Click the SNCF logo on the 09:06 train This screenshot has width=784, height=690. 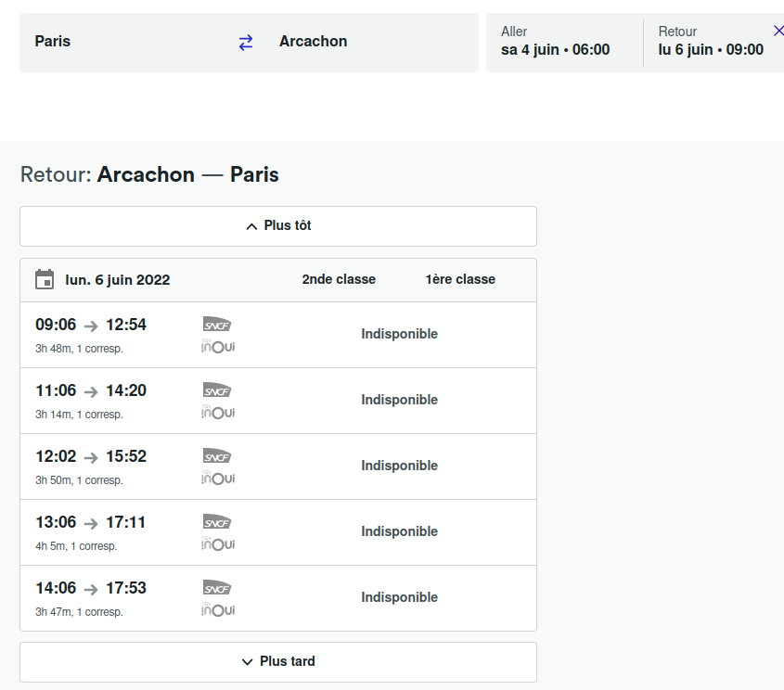[x=217, y=325]
